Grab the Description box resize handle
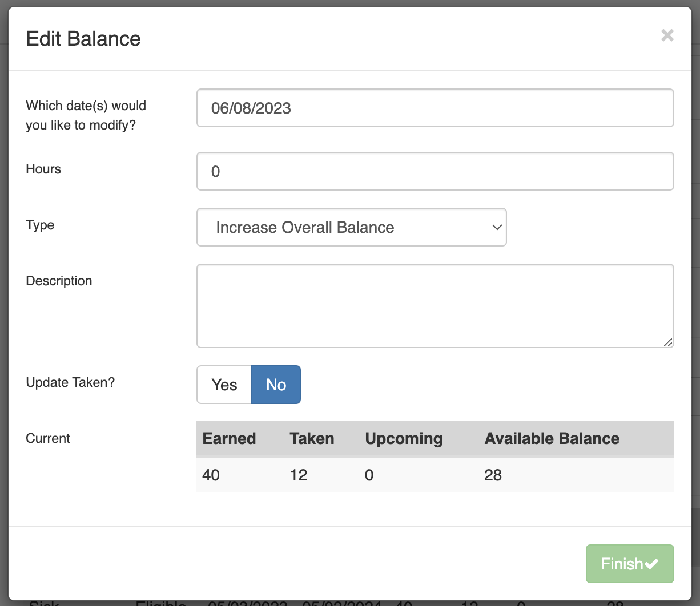The image size is (700, 606). 667,342
